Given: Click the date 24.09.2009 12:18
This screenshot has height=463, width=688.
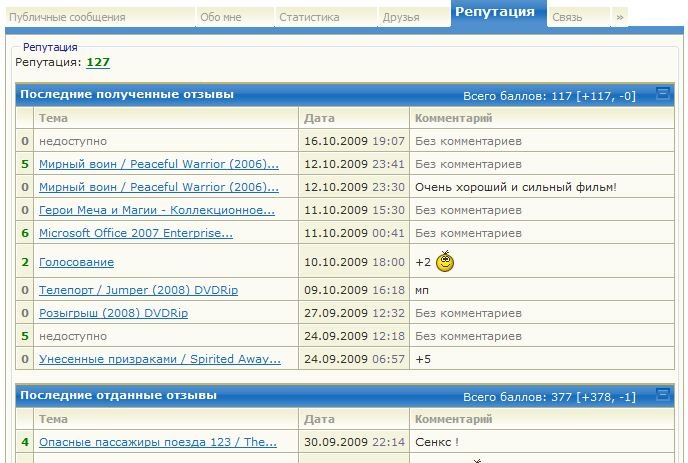Looking at the screenshot, I should (355, 336).
